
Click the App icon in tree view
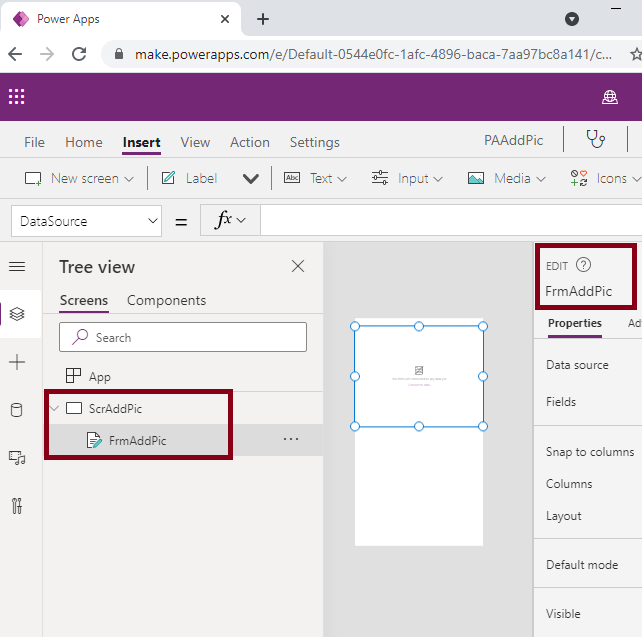coord(73,375)
